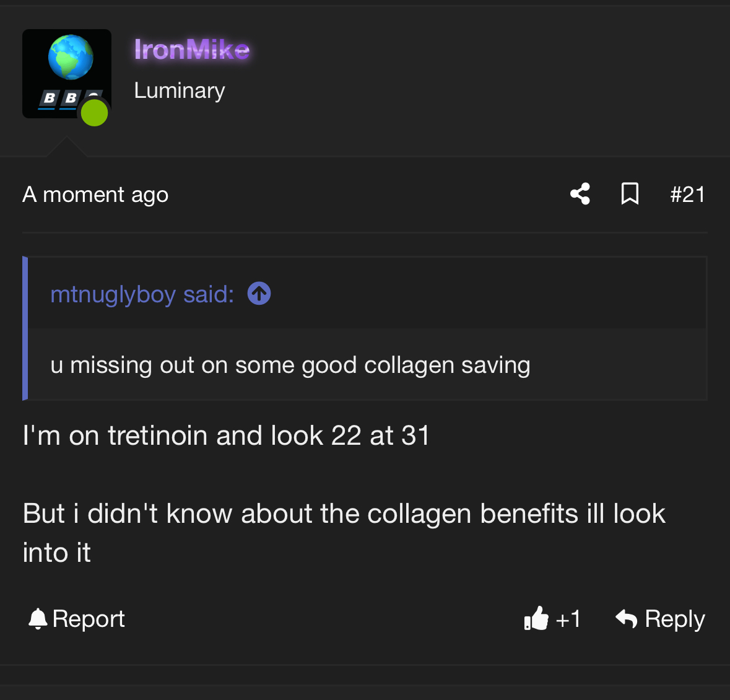730x700 pixels.
Task: Click the "mtnuglyboy said:" quote link
Action: [142, 294]
